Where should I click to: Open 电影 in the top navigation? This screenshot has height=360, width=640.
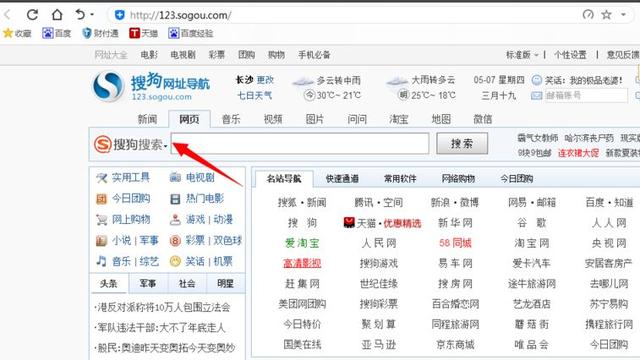[149, 55]
